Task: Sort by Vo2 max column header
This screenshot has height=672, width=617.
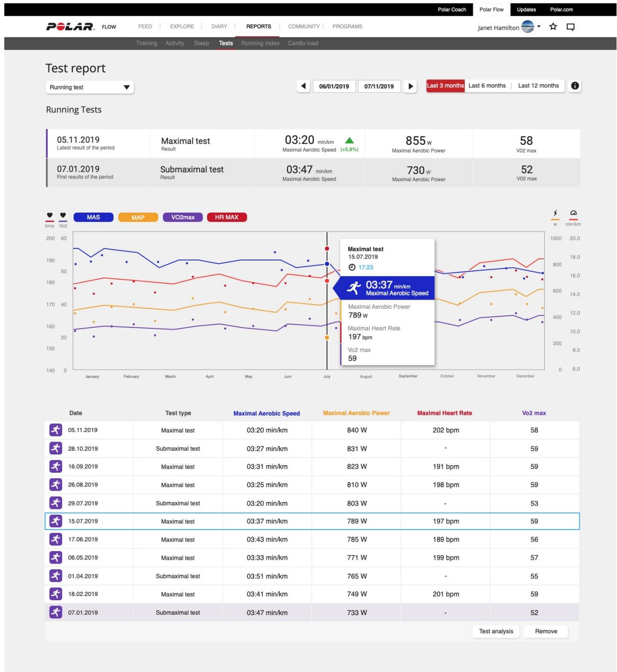Action: click(x=534, y=413)
